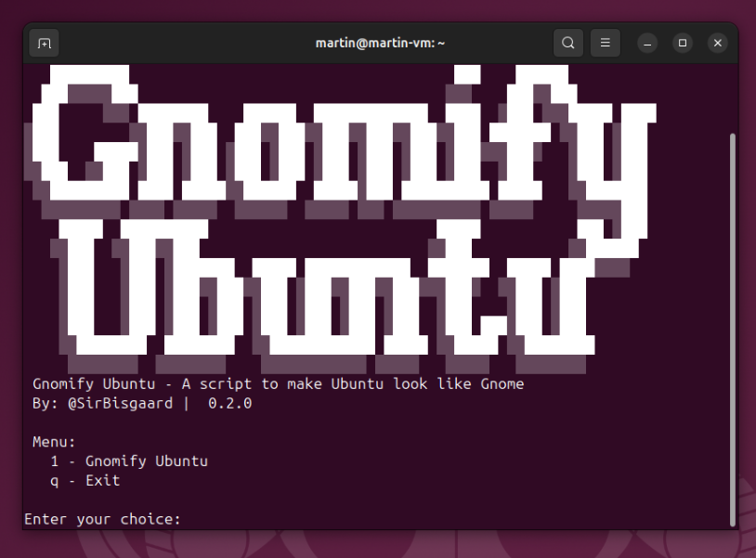This screenshot has height=558, width=756.
Task: Click the 'Menu:' heading text
Action: point(54,442)
